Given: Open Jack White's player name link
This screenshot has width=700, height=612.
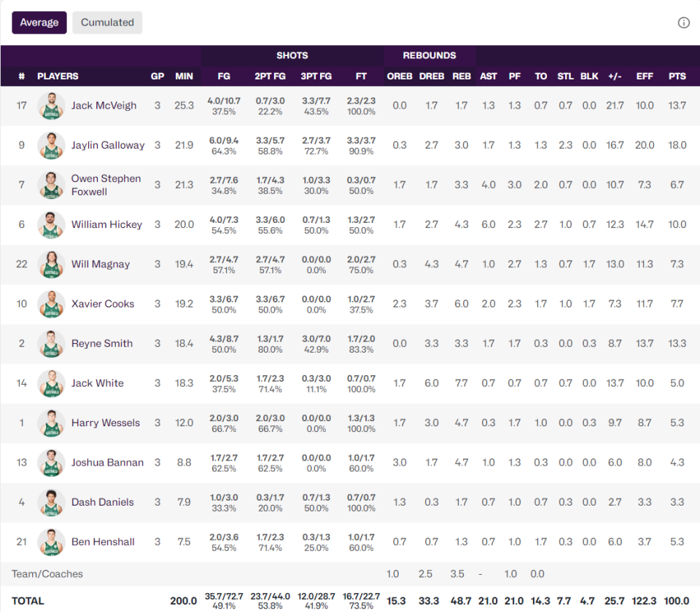Looking at the screenshot, I should point(97,383).
